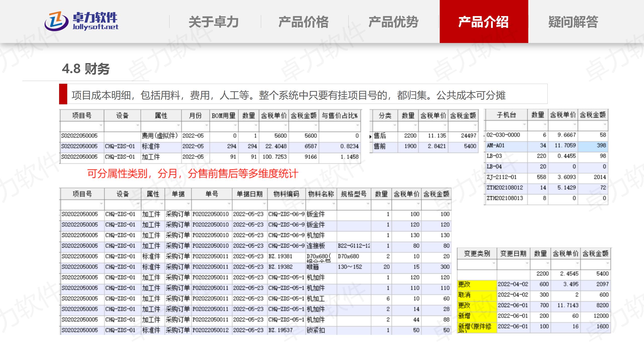Screen dimensions: 644x362
Task: Open the 子机台 filter dropdown
Action: tap(524, 125)
